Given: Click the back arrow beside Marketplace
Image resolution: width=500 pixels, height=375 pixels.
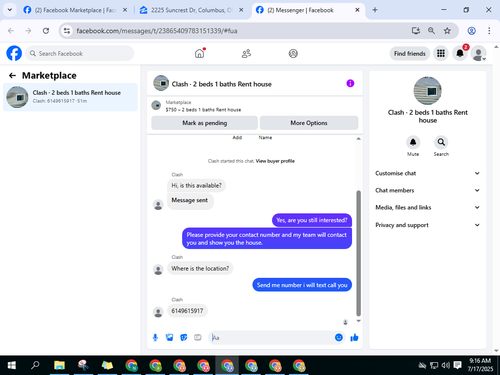Looking at the screenshot, I should [x=12, y=76].
